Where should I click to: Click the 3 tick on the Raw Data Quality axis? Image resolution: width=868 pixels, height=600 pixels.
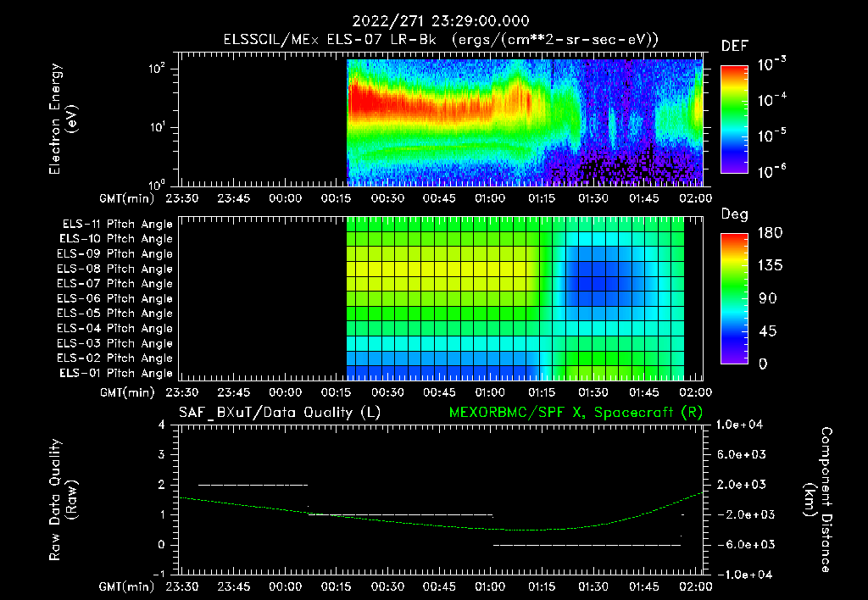tap(162, 455)
